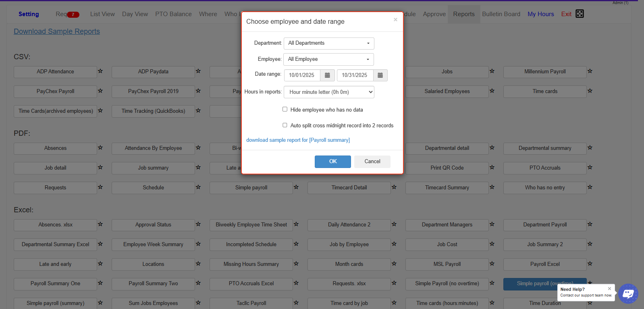The height and width of the screenshot is (309, 644).
Task: Open calendar picker for end date
Action: click(x=380, y=75)
